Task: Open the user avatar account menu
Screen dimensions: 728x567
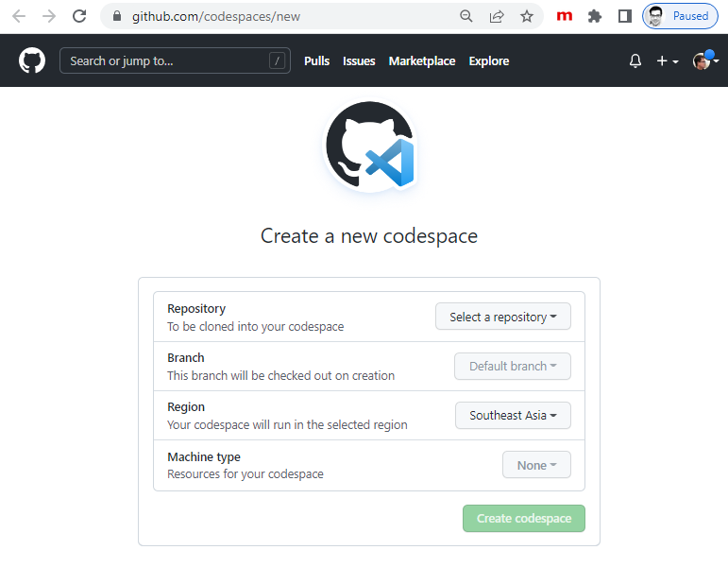Action: pos(704,60)
